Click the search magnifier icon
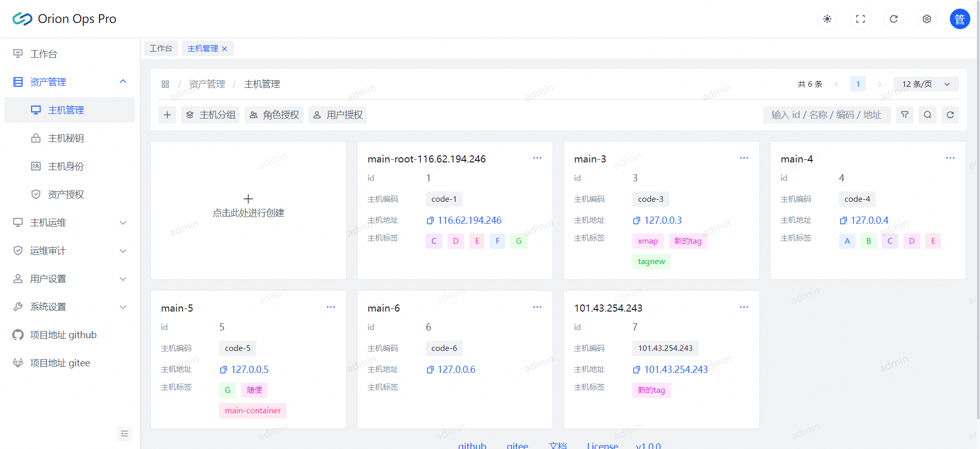980x449 pixels. (927, 115)
